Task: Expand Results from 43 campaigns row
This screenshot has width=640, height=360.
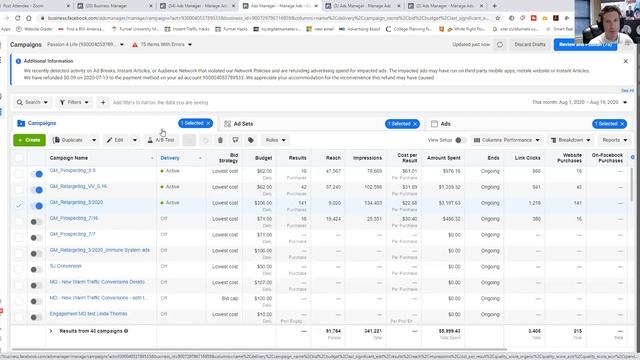Action: [51, 331]
